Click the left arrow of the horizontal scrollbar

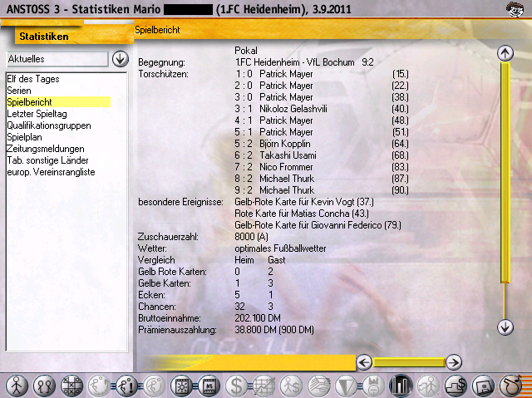click(x=363, y=361)
